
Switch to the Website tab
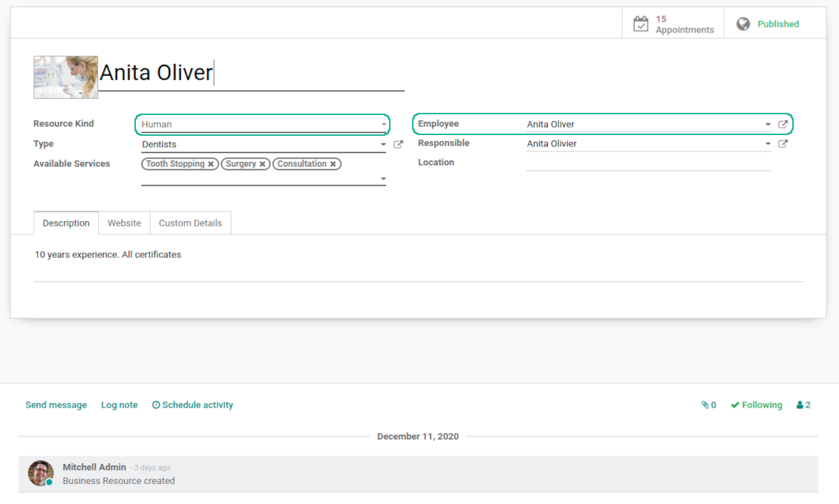124,223
